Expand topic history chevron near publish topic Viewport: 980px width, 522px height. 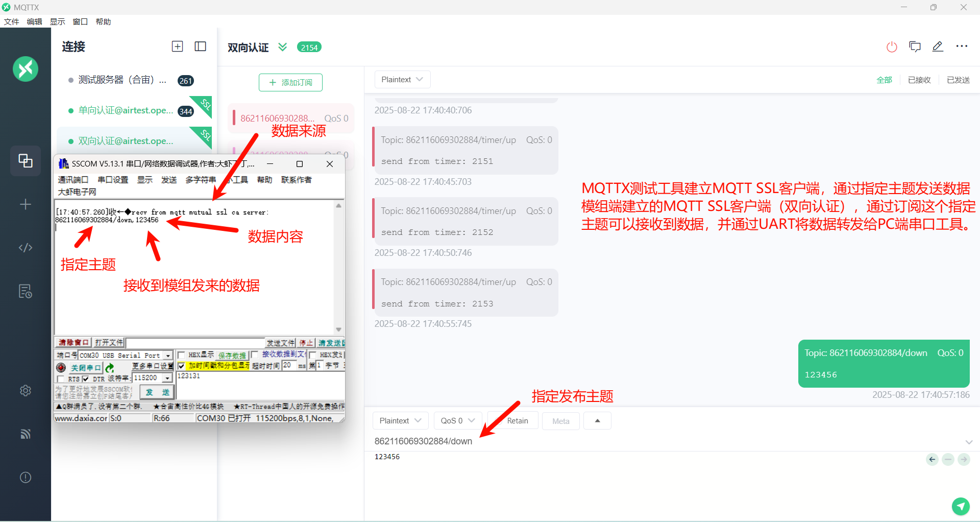(x=969, y=442)
